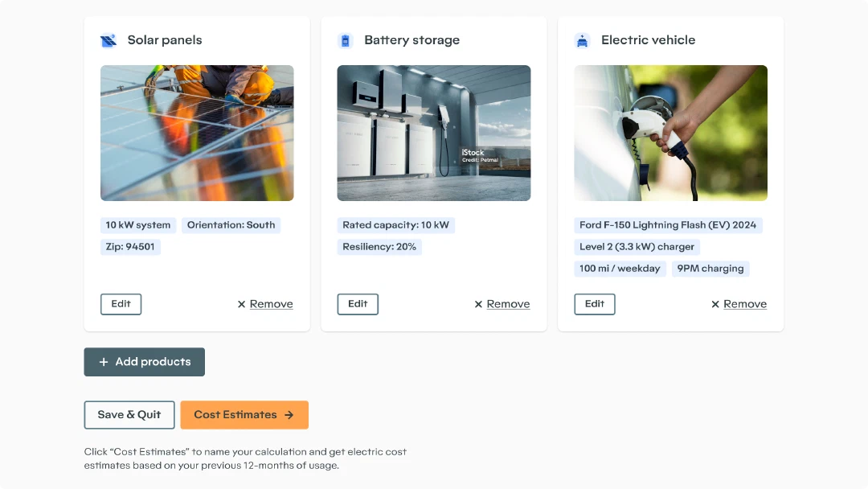This screenshot has width=868, height=489.
Task: Click the 'Resiliency: 20%' tag
Action: pyautogui.click(x=379, y=246)
